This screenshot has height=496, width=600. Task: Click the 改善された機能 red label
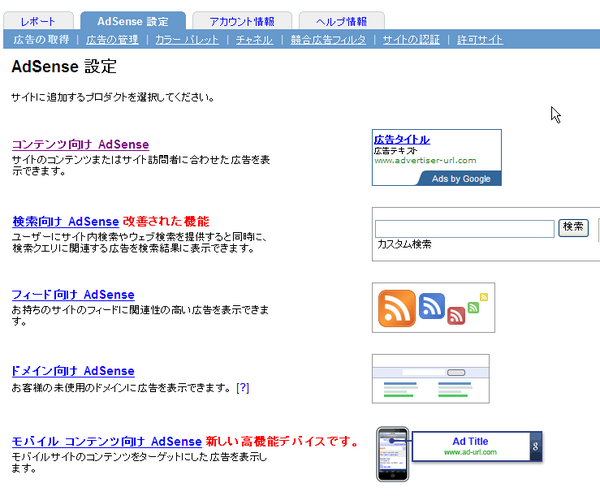point(166,221)
